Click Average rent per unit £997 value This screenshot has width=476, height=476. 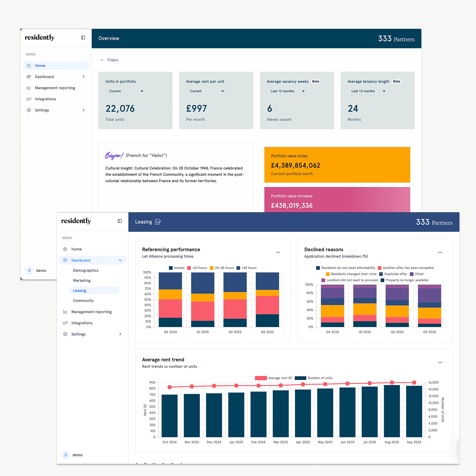tap(196, 109)
